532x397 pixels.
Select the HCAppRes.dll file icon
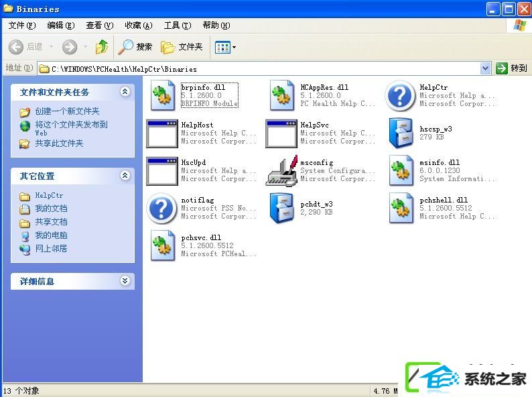click(x=281, y=95)
